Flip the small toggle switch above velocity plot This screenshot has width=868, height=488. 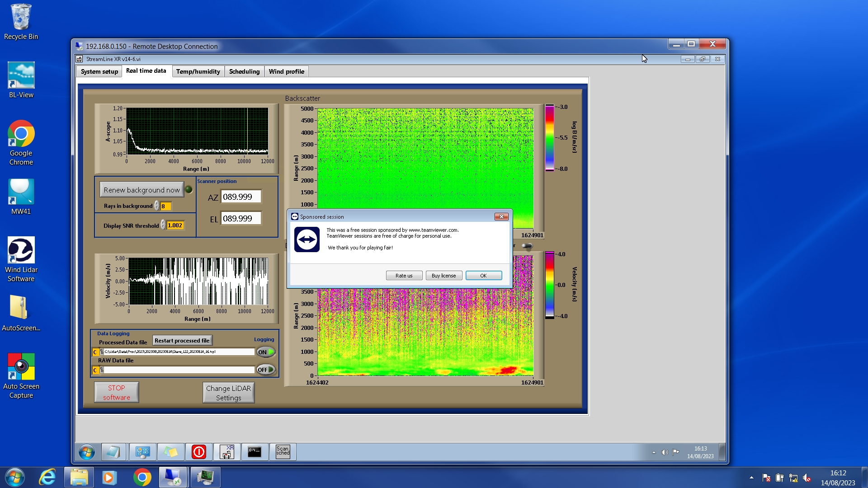(527, 246)
